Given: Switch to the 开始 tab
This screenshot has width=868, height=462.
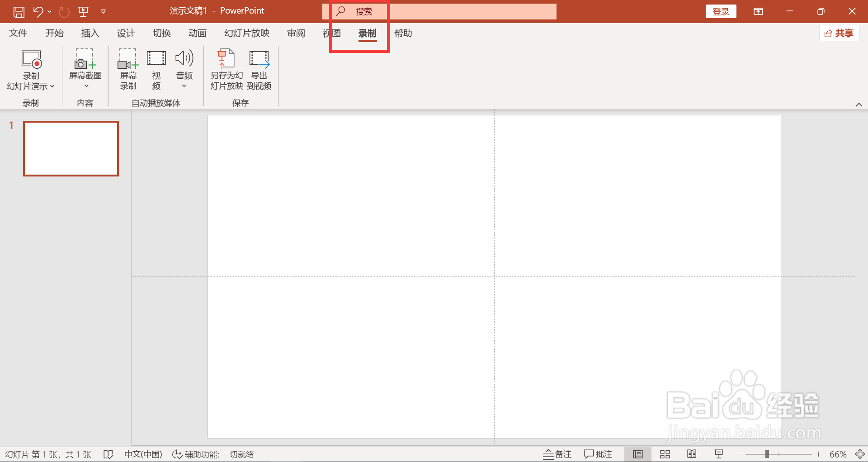Looking at the screenshot, I should point(54,33).
